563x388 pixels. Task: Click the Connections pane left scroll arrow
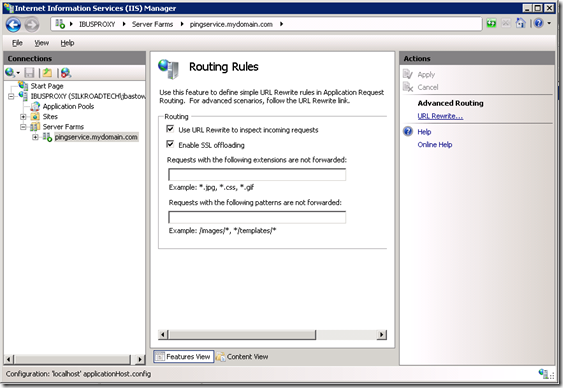pos(9,359)
